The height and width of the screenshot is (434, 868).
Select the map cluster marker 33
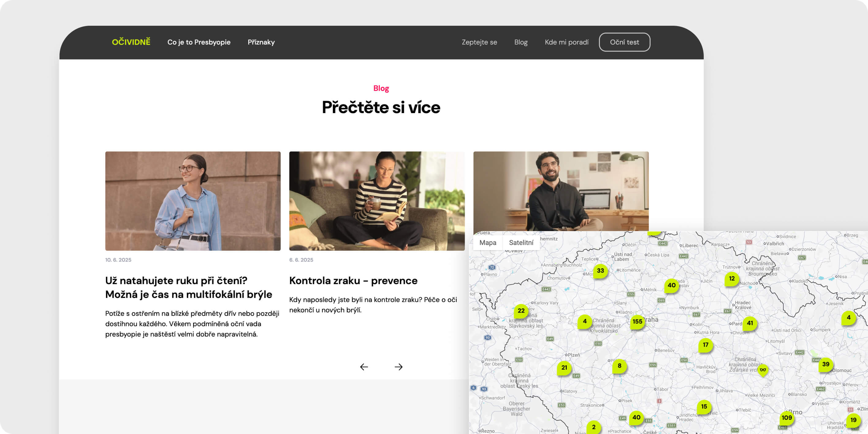click(600, 271)
